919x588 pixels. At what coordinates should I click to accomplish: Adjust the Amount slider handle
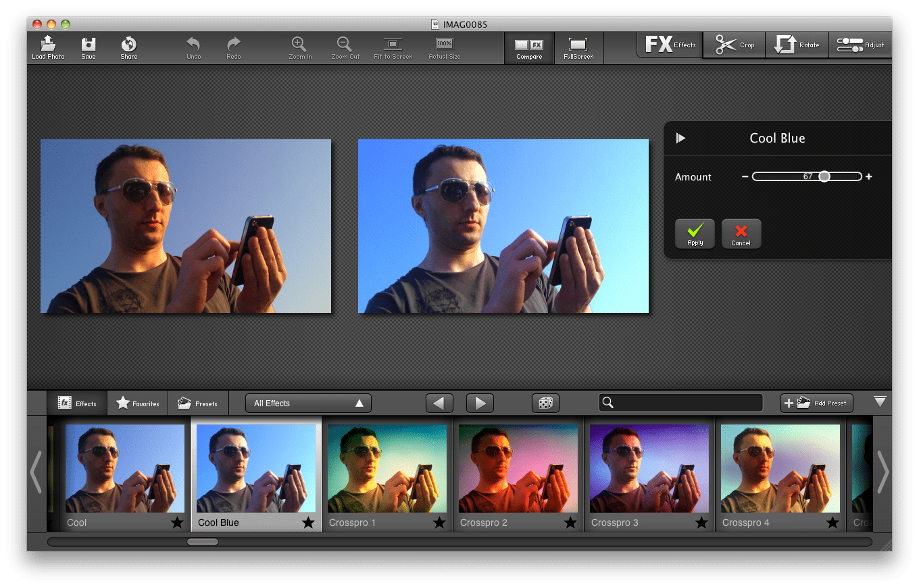coord(824,176)
